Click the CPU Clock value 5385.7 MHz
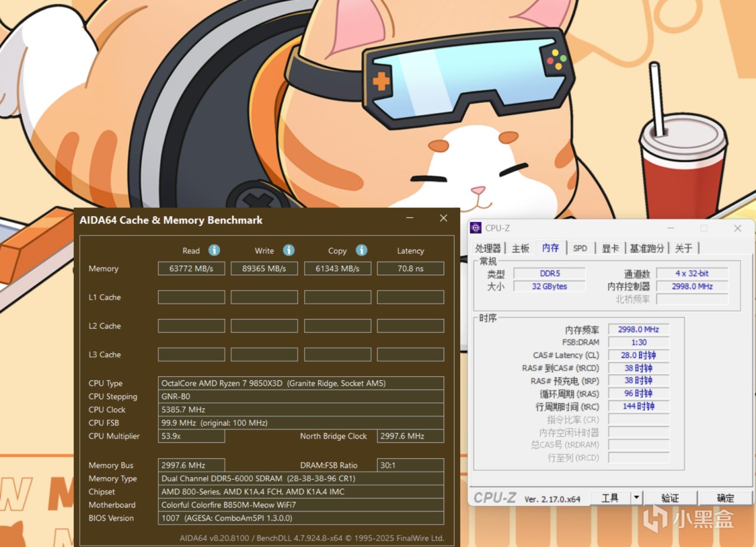 click(301, 409)
